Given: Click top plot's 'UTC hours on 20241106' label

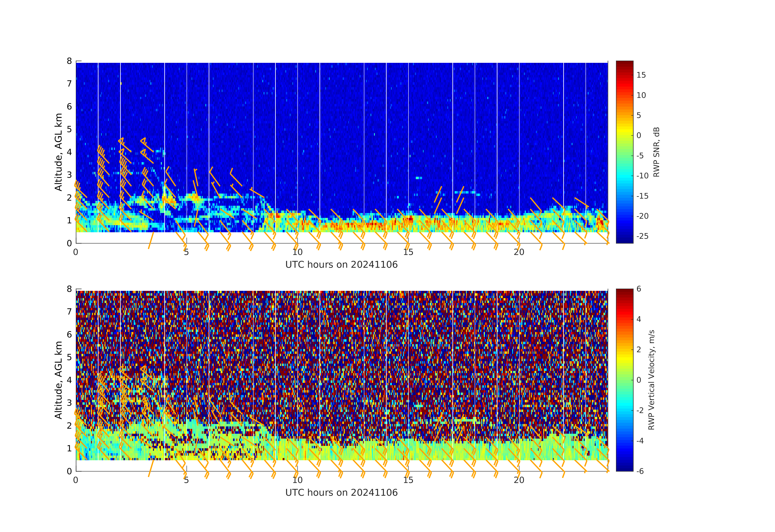Looking at the screenshot, I should pos(341,264).
